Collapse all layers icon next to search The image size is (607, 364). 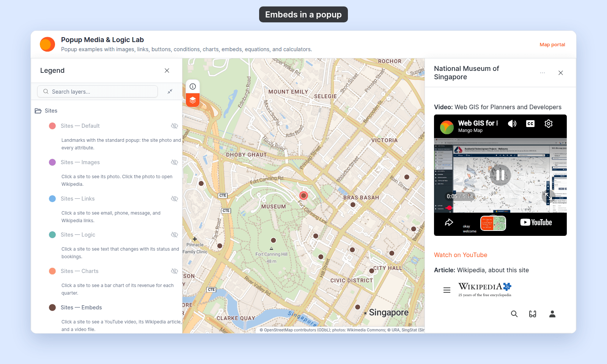(170, 91)
